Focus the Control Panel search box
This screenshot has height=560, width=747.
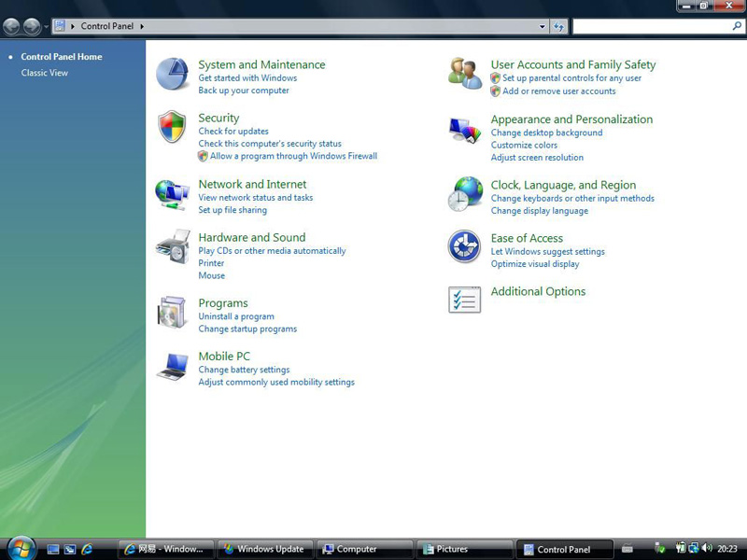[x=657, y=26]
